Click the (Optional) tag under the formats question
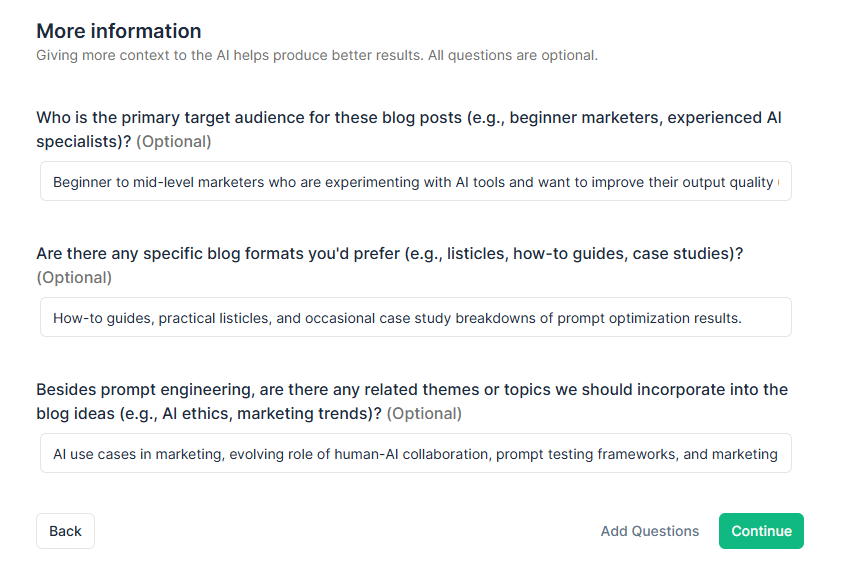The image size is (862, 581). tap(74, 278)
